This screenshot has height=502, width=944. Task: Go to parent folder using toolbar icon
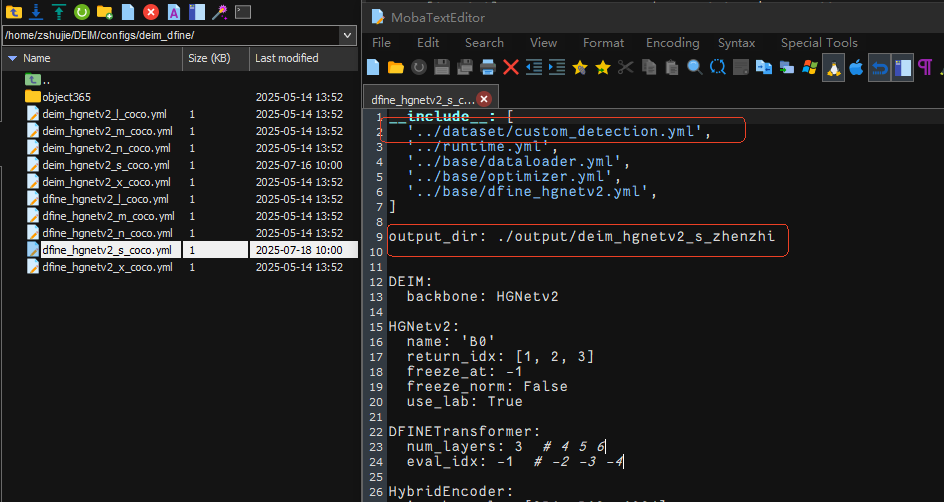pos(13,11)
